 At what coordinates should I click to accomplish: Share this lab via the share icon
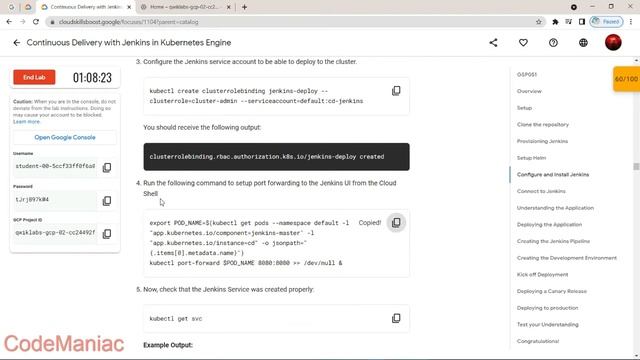click(493, 42)
